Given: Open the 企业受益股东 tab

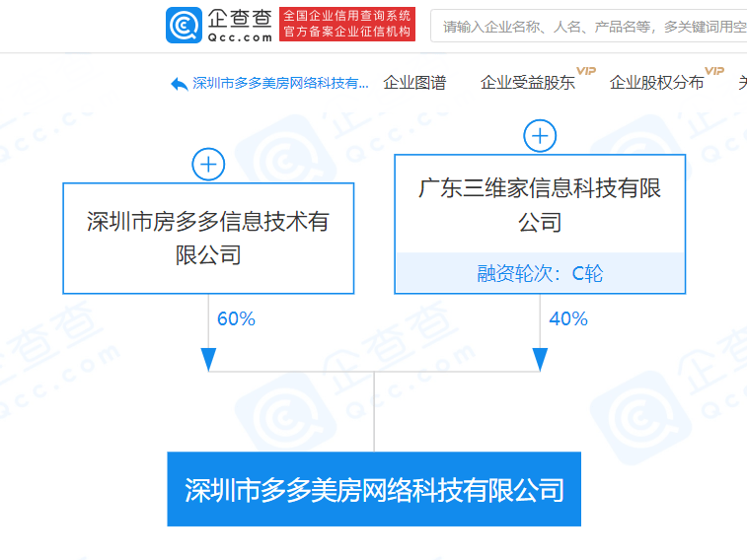Looking at the screenshot, I should tap(527, 83).
